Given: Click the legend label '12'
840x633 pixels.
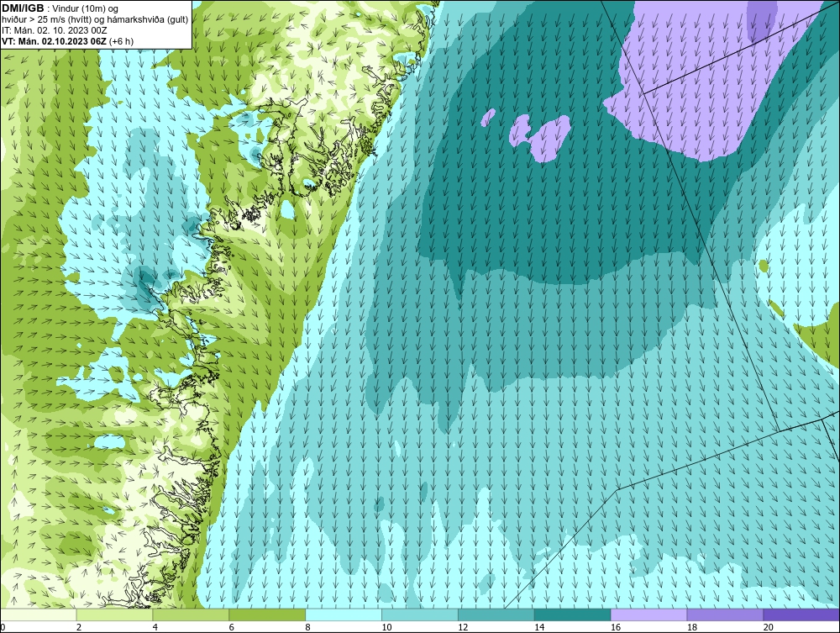Looking at the screenshot, I should pyautogui.click(x=462, y=627).
